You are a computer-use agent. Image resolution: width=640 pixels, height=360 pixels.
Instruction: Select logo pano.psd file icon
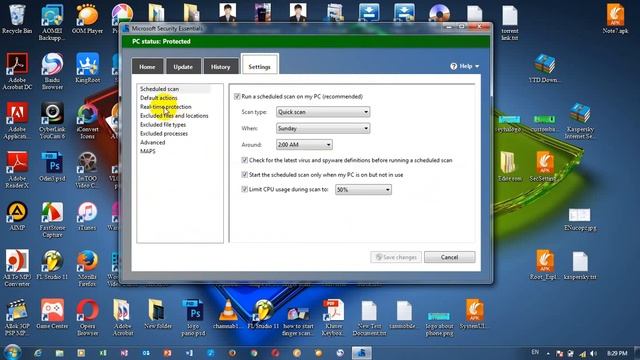coord(193,318)
